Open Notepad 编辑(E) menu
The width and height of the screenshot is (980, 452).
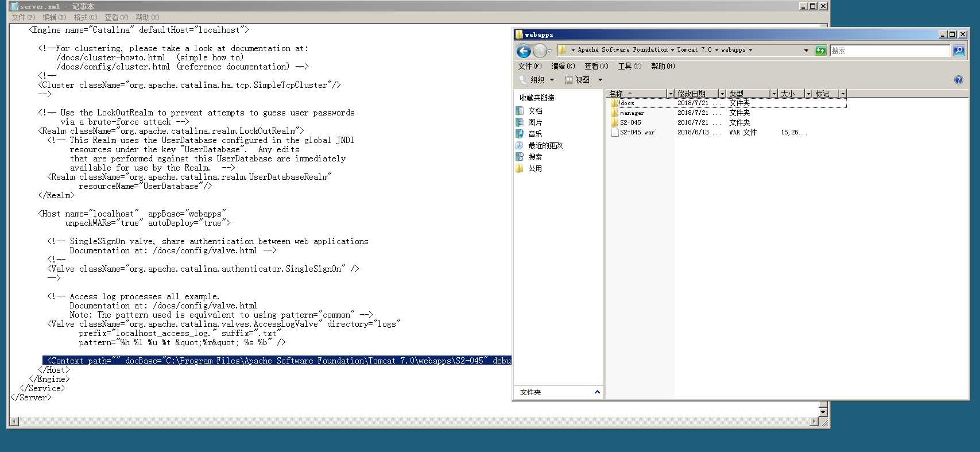point(55,17)
